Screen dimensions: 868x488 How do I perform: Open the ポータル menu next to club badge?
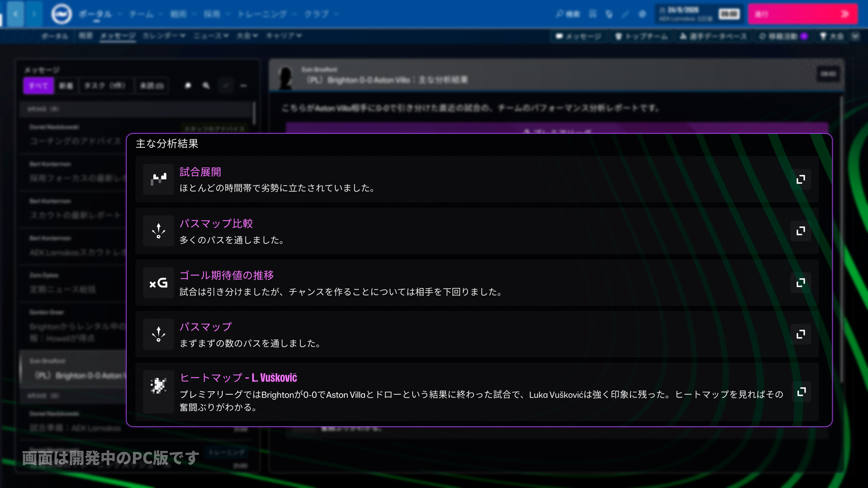(x=95, y=14)
